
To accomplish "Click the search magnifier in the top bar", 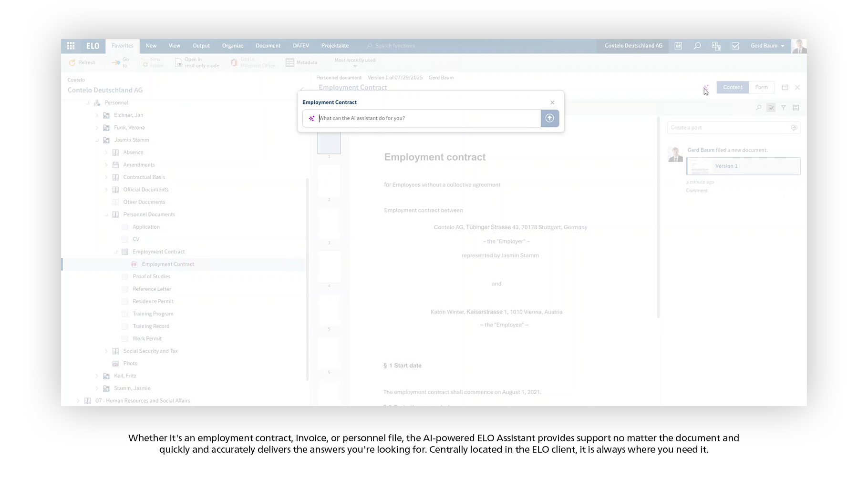I will (697, 46).
